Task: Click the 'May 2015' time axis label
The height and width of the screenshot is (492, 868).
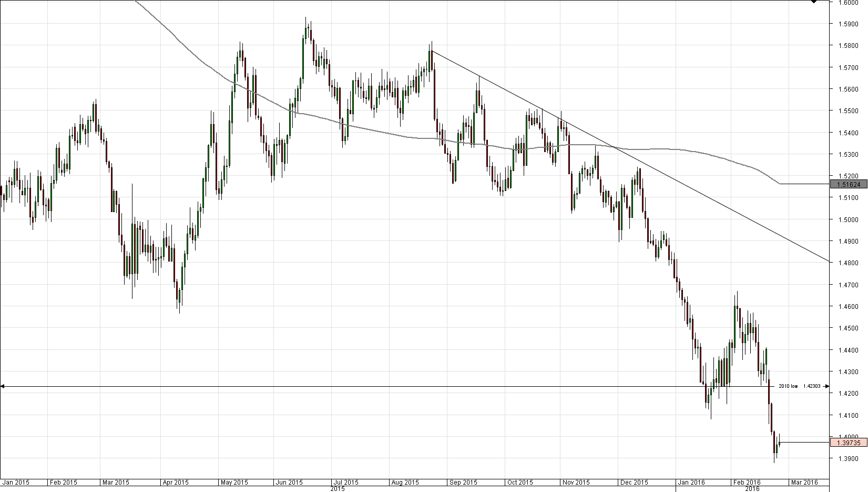Action: [234, 482]
